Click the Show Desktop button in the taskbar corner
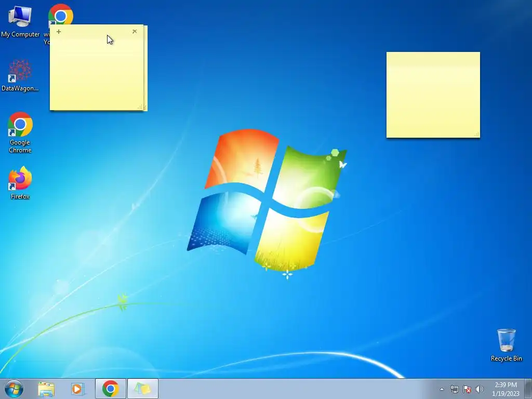The image size is (532, 399). click(x=528, y=389)
